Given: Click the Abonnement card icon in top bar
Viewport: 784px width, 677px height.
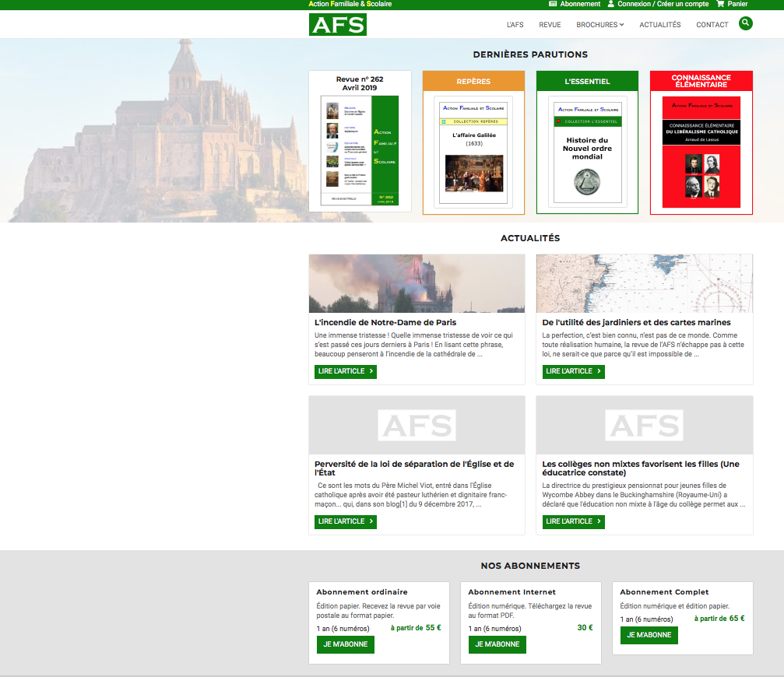Looking at the screenshot, I should click(x=553, y=4).
